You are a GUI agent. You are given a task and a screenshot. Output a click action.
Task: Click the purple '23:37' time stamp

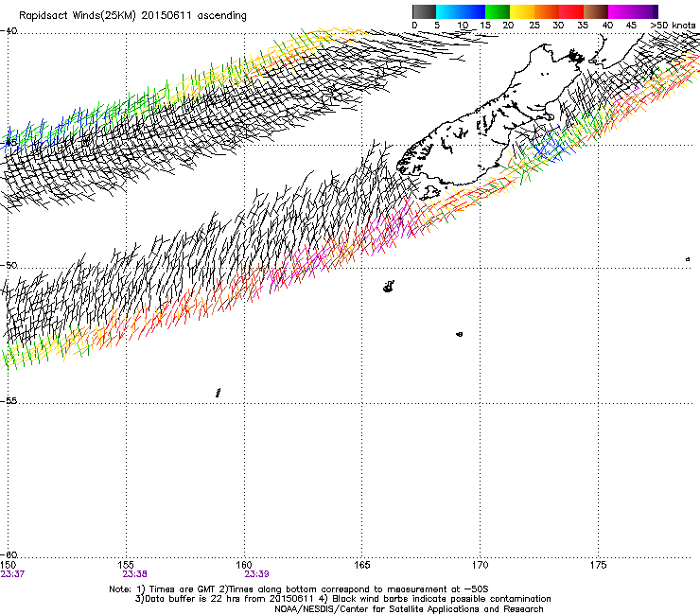(12, 574)
